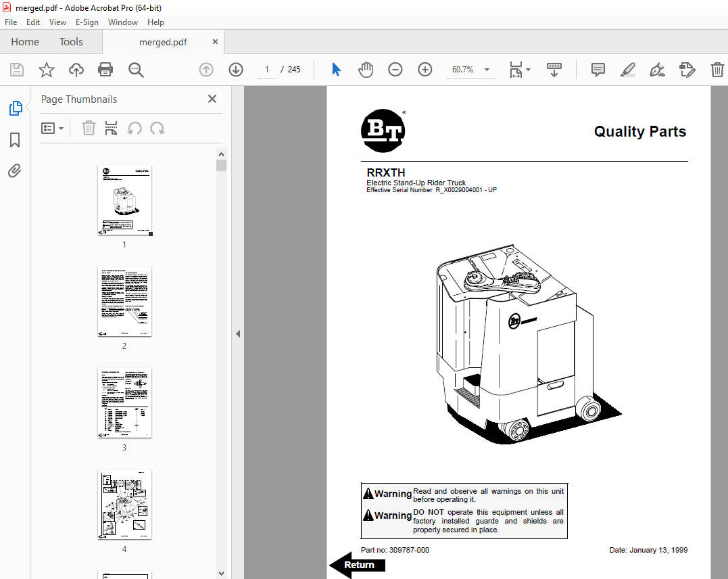Select the page 2 thumbnail
The width and height of the screenshot is (728, 579).
click(124, 302)
